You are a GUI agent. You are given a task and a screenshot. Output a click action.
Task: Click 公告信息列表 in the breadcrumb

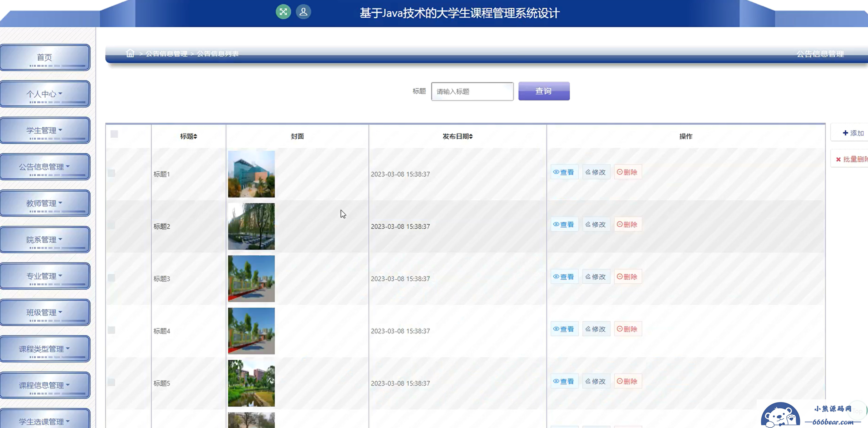tap(218, 53)
